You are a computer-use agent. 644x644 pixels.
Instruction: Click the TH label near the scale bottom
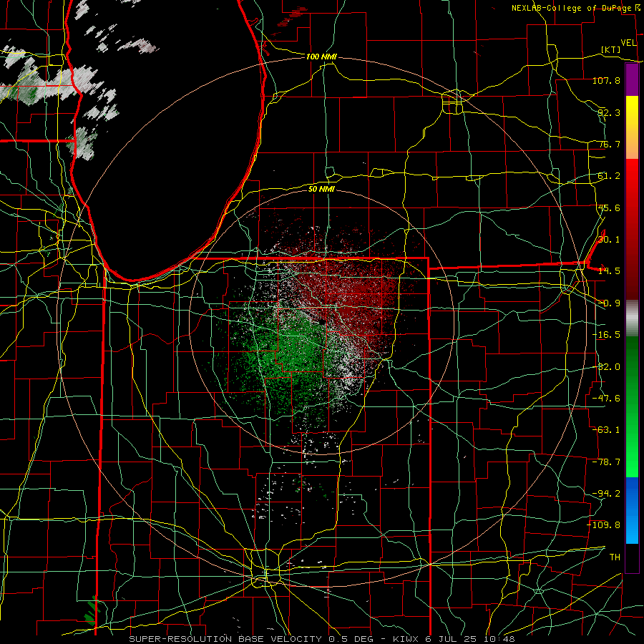pyautogui.click(x=615, y=557)
